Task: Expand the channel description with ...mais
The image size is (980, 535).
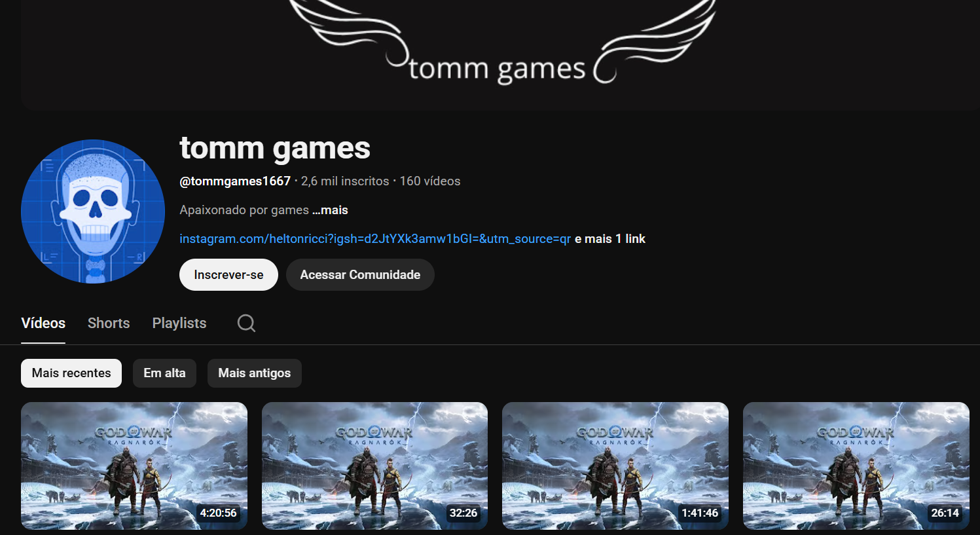Action: [x=330, y=210]
